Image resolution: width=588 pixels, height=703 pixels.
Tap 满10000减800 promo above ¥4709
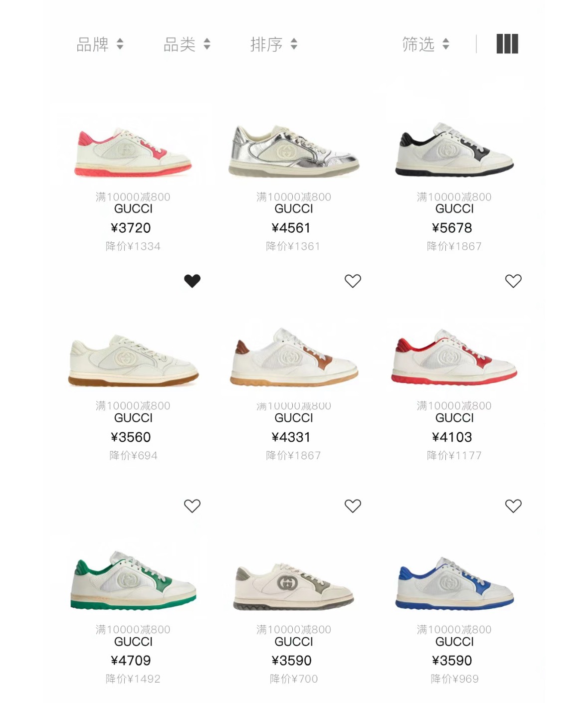tap(133, 630)
